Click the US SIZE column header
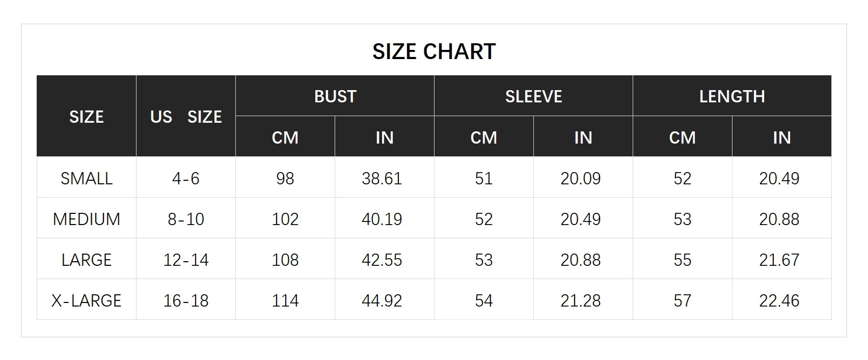Screen dimensions: 868x360 [x=186, y=117]
